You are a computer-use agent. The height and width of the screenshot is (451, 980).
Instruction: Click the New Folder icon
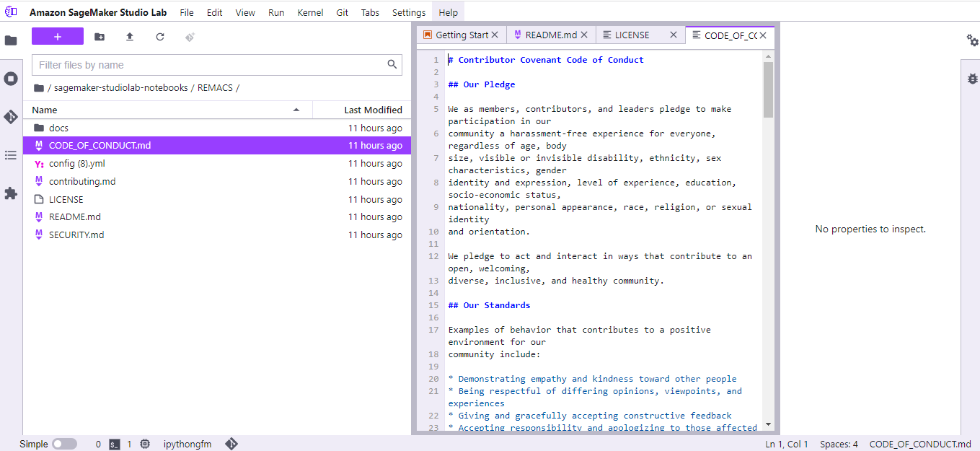pos(100,37)
